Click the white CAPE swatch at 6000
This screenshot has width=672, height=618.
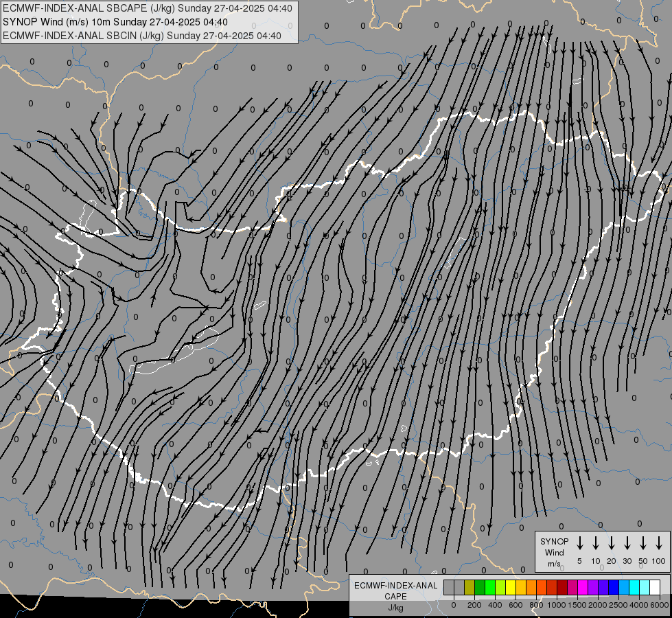[655, 587]
